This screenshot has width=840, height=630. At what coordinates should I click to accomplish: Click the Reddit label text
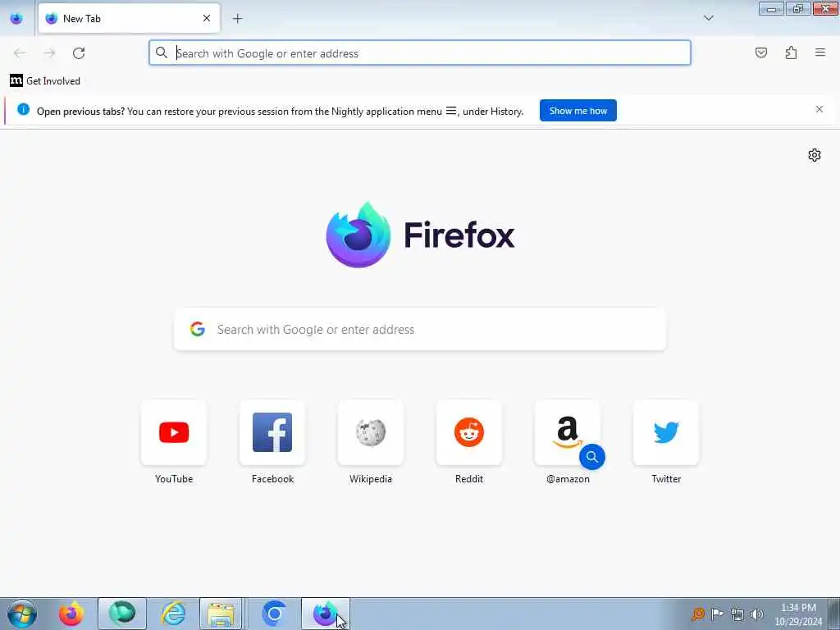click(x=469, y=479)
